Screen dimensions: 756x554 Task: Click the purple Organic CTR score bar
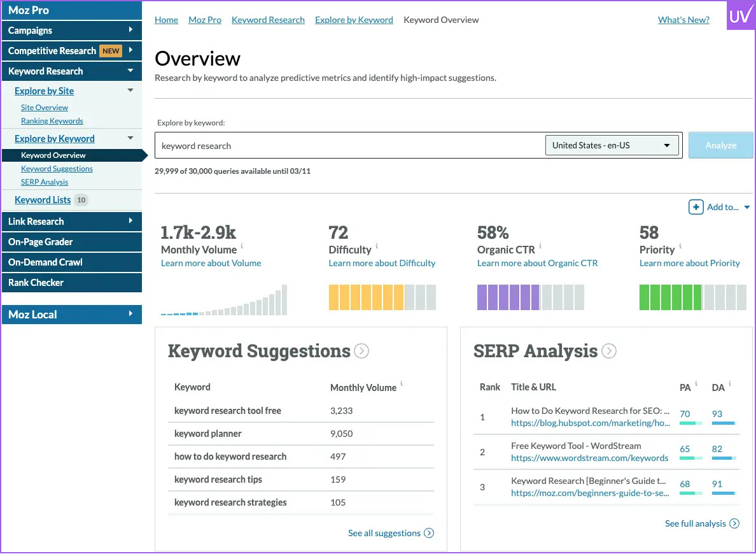point(530,297)
